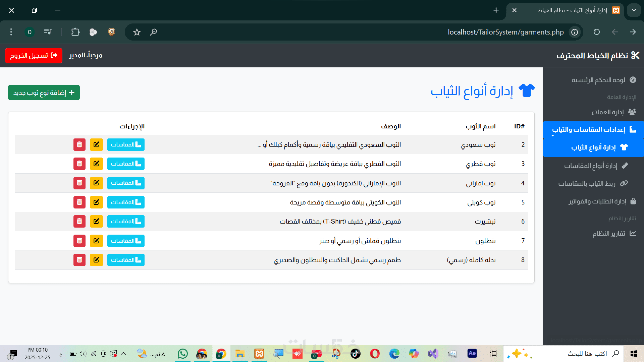The width and height of the screenshot is (644, 362).
Task: Reload the garments page
Action: tap(596, 32)
